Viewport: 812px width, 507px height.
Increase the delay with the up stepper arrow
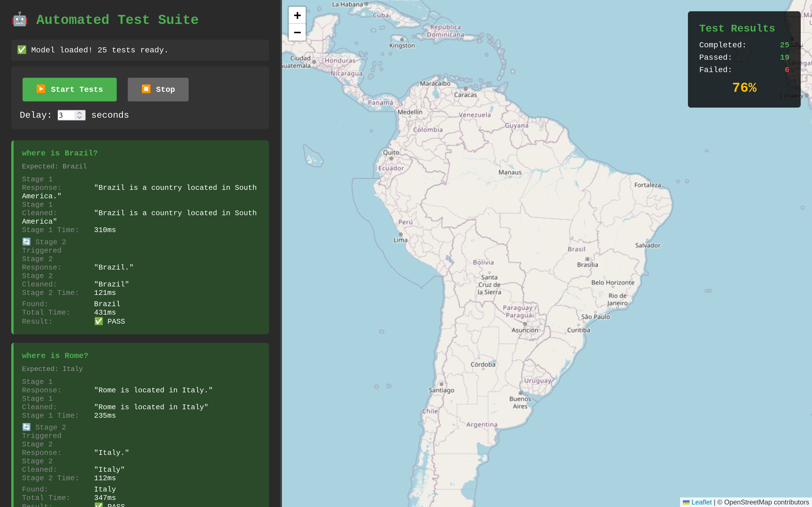tap(80, 113)
